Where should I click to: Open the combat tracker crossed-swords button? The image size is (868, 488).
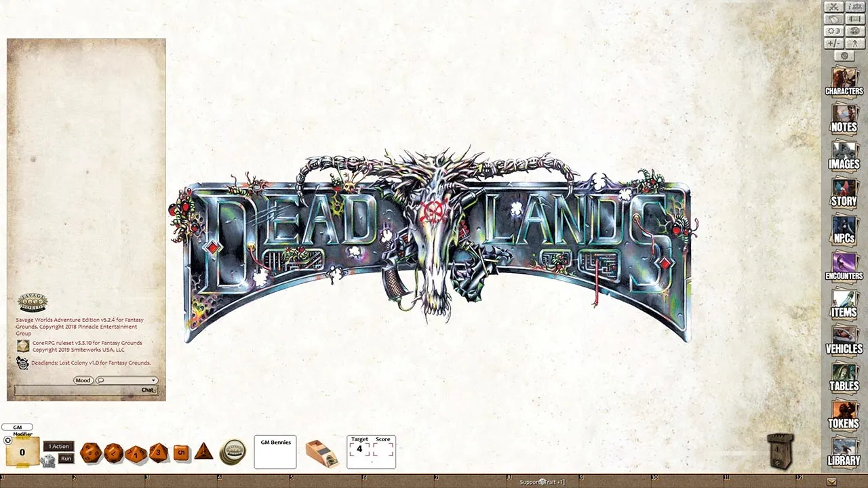click(x=833, y=7)
